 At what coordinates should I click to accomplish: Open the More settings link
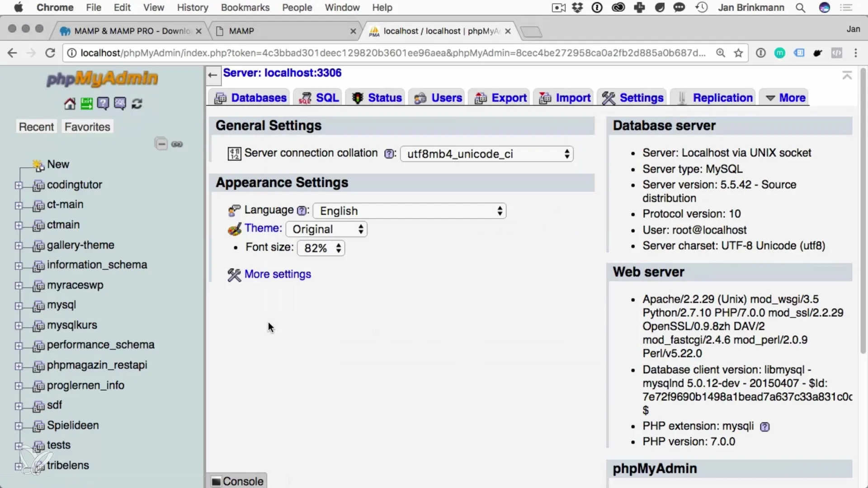tap(278, 274)
